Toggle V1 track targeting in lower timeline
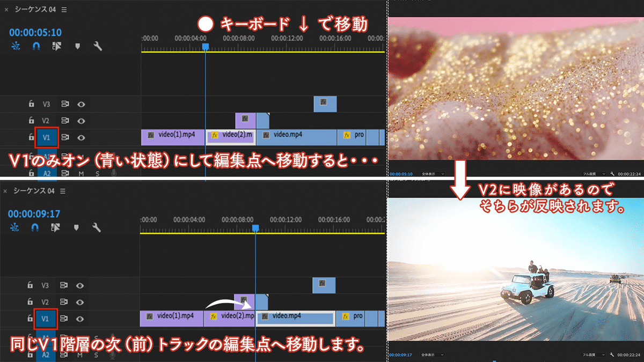 point(46,320)
